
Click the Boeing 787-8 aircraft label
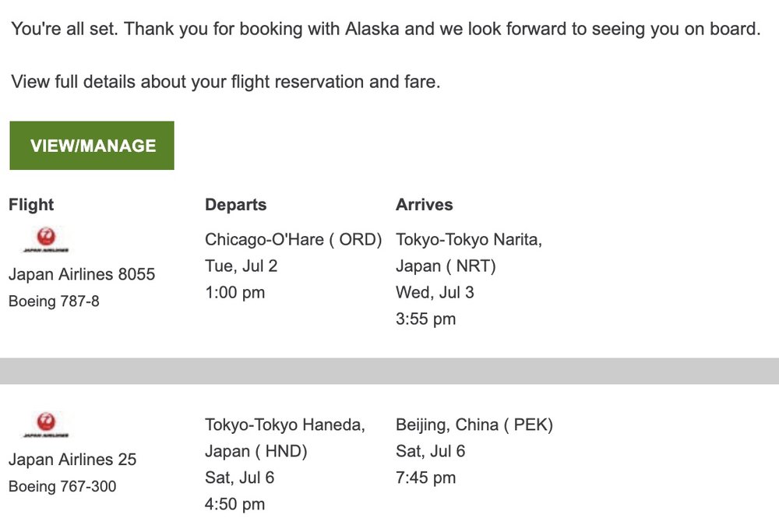(x=54, y=301)
